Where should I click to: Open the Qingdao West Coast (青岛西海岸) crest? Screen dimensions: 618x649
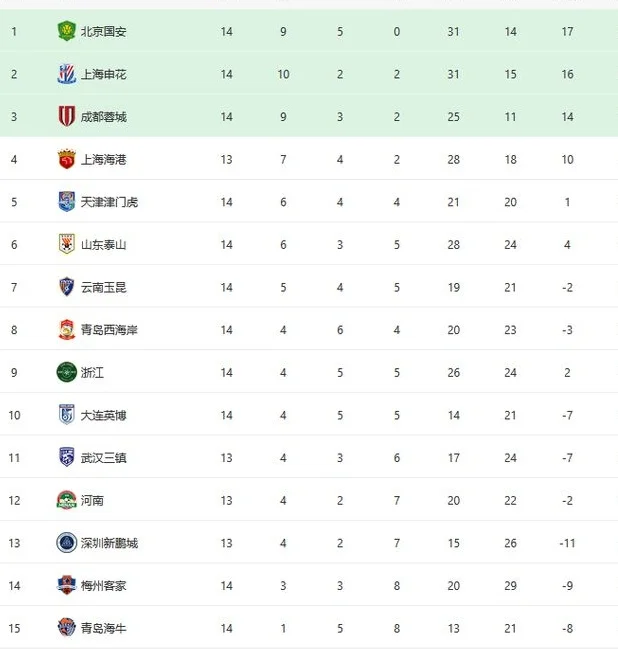66,330
